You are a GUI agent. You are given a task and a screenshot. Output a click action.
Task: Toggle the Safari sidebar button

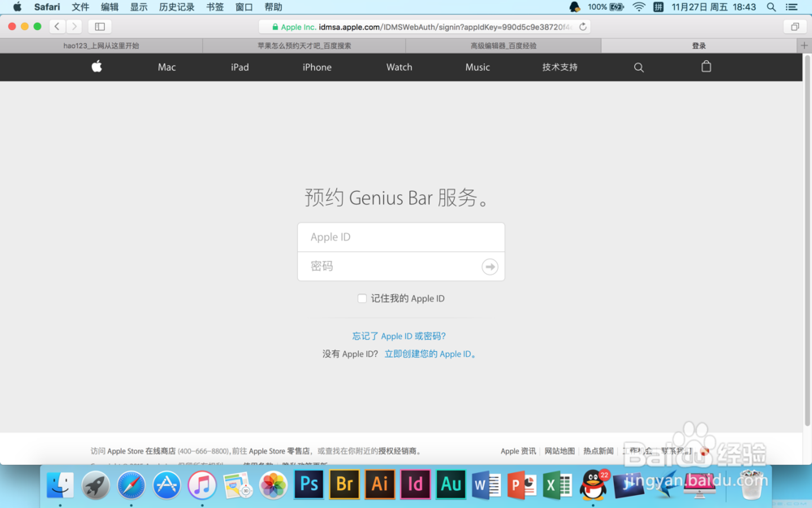100,27
